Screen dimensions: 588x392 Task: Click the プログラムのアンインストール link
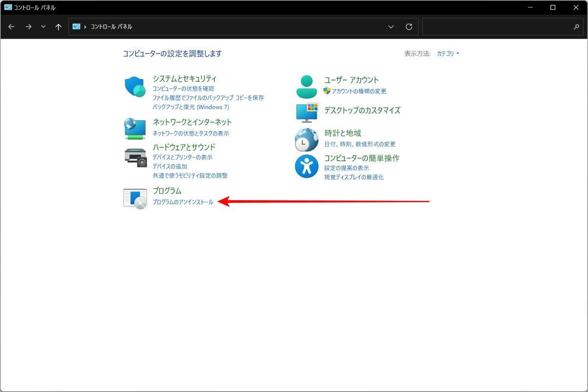click(x=183, y=202)
